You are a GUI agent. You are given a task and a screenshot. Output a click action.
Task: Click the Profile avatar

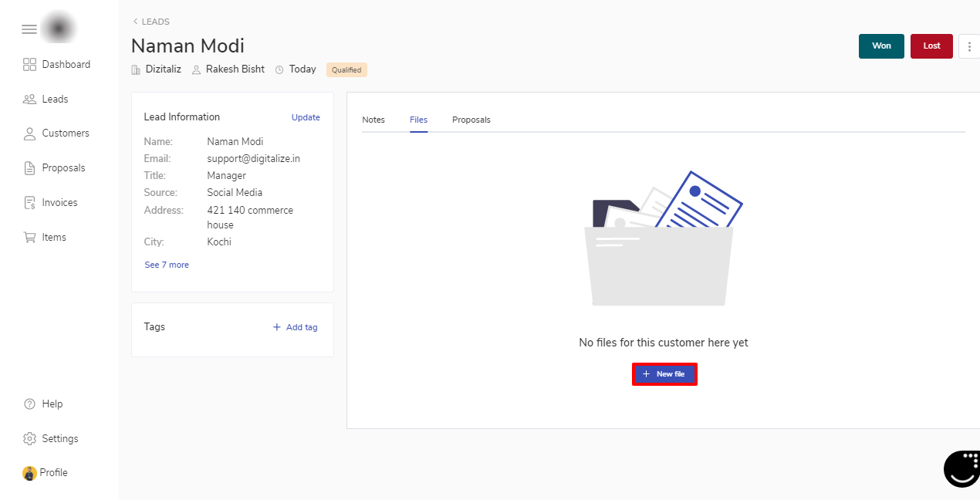(x=30, y=473)
